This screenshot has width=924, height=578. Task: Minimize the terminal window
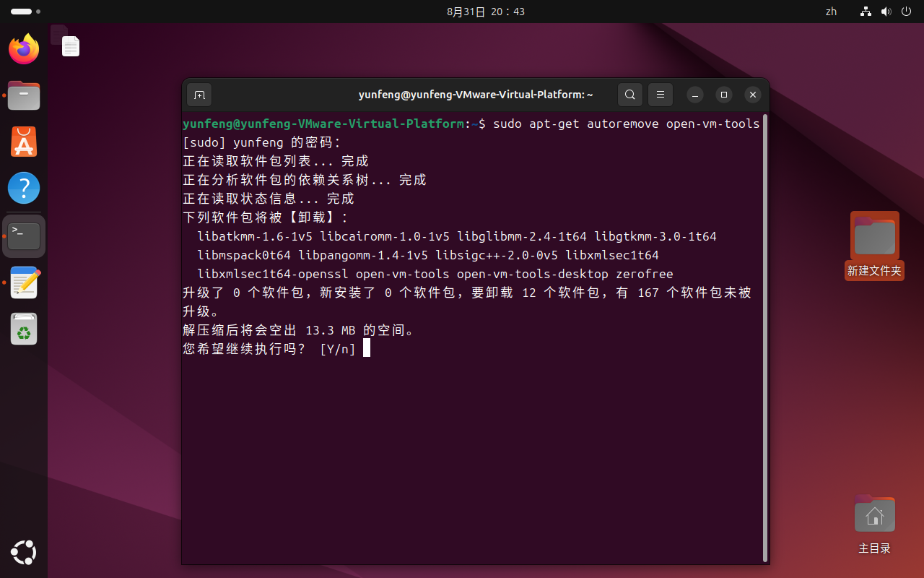(694, 95)
